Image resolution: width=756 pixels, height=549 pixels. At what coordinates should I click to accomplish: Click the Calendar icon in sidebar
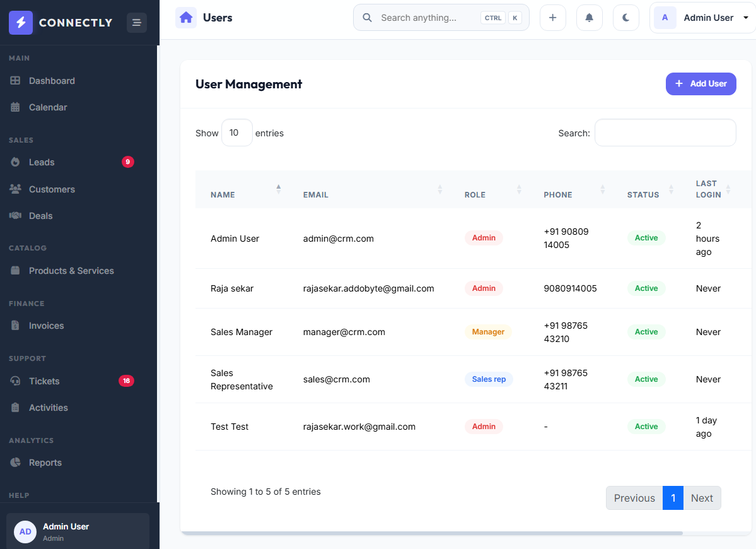(x=15, y=107)
